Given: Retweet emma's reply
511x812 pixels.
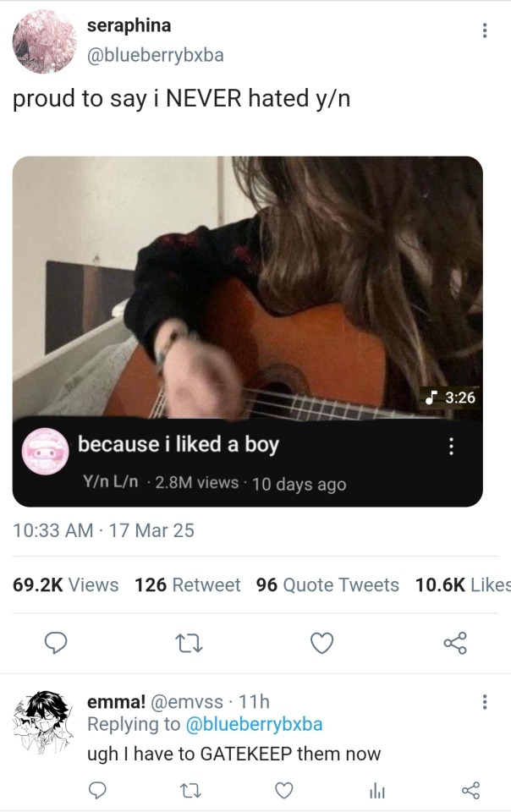Looking at the screenshot, I should [x=191, y=790].
